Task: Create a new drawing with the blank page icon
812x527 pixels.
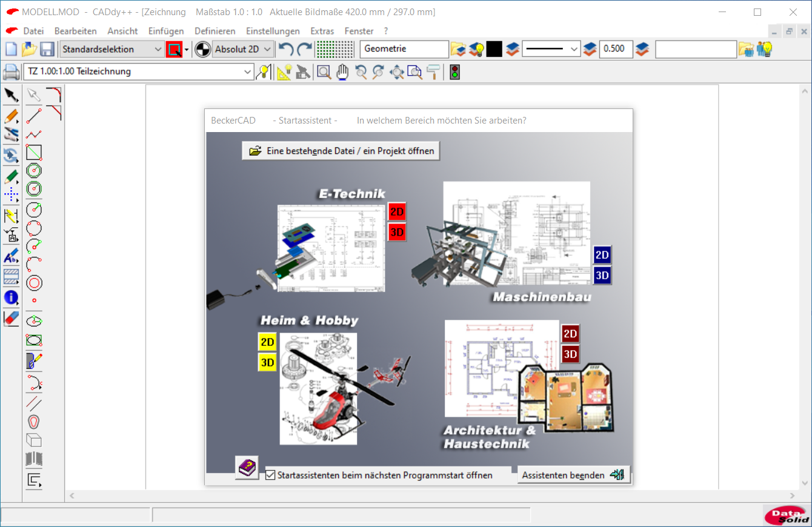Action: pos(11,49)
